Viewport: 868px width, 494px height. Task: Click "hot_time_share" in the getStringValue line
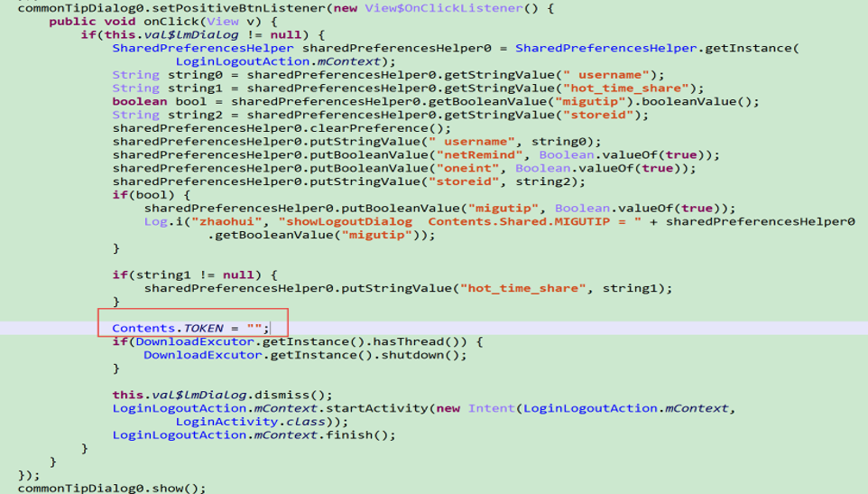[625, 89]
